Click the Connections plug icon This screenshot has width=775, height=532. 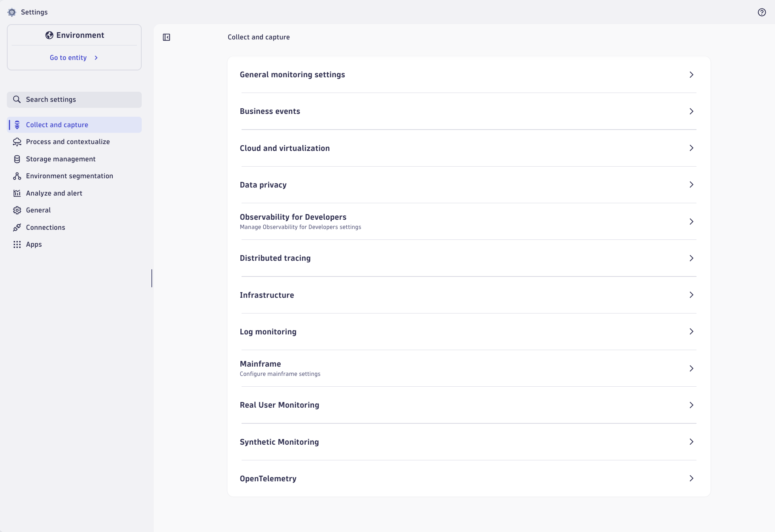[x=17, y=227]
